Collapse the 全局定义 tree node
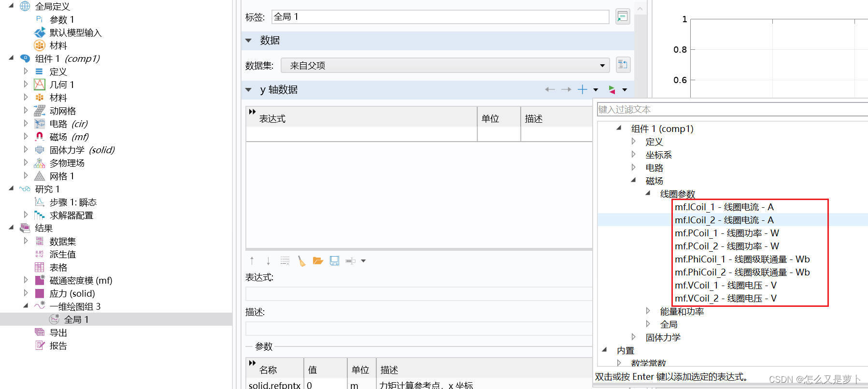 (x=11, y=6)
